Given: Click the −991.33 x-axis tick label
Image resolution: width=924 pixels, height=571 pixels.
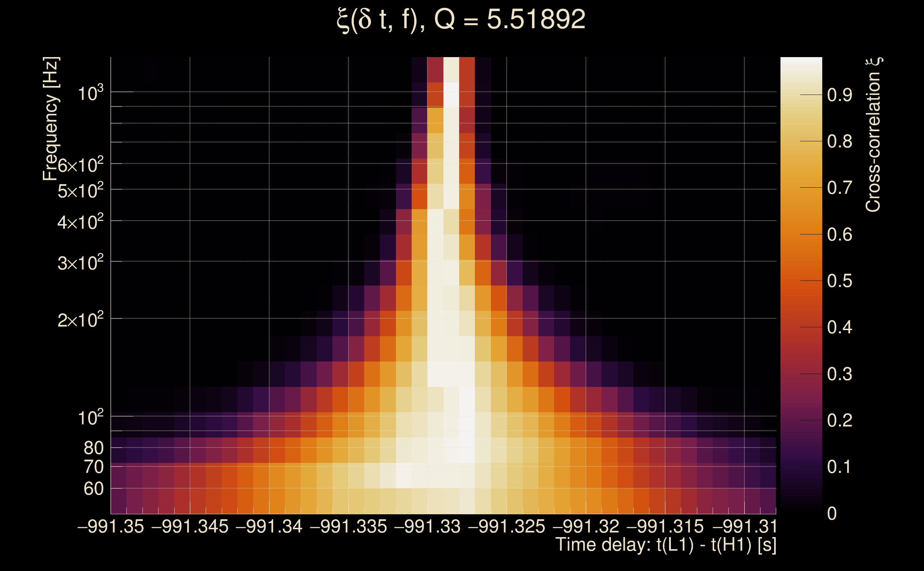Looking at the screenshot, I should point(427,527).
